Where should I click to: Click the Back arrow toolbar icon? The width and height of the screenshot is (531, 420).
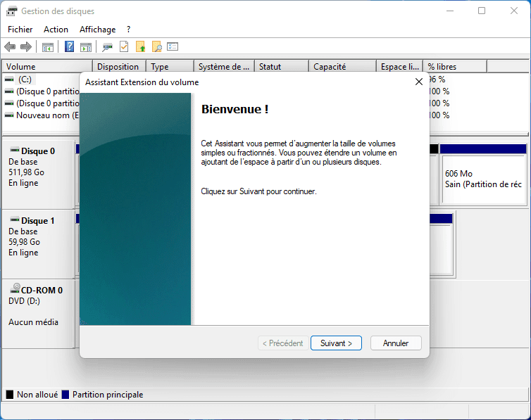10,47
